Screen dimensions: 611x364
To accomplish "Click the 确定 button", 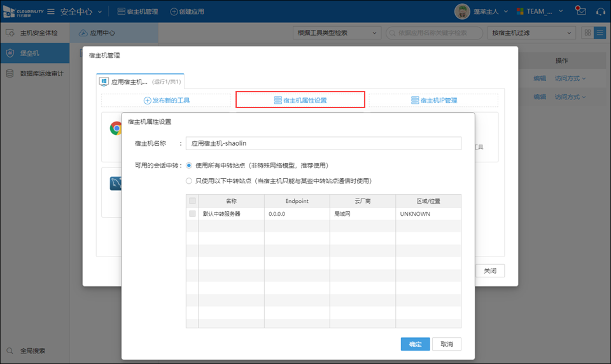I will point(415,344).
